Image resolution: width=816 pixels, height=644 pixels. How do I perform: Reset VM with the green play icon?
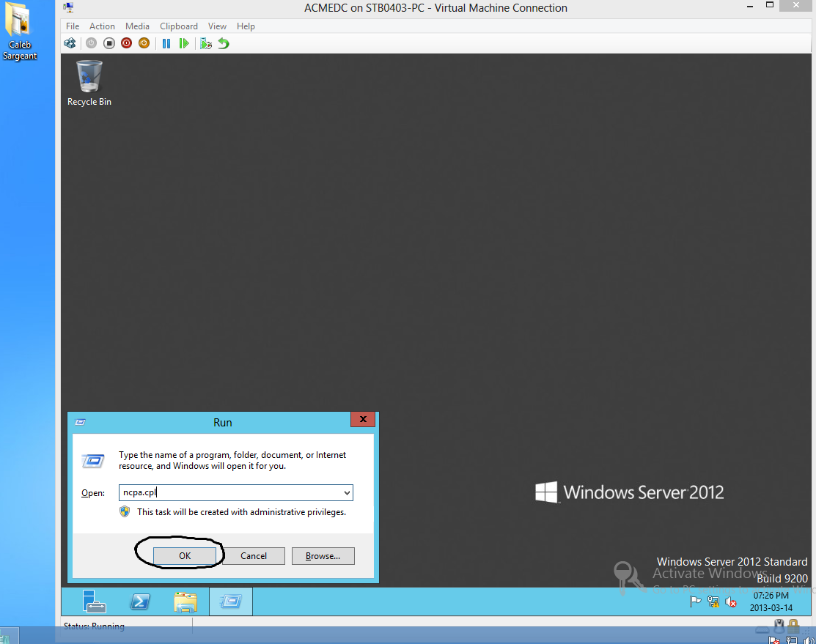[x=184, y=43]
